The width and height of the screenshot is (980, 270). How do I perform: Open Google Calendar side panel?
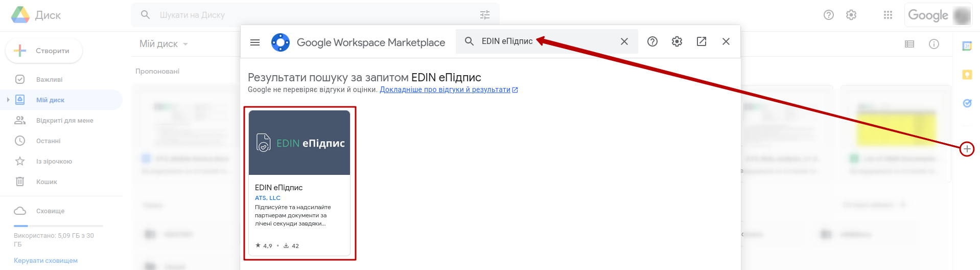click(x=967, y=46)
